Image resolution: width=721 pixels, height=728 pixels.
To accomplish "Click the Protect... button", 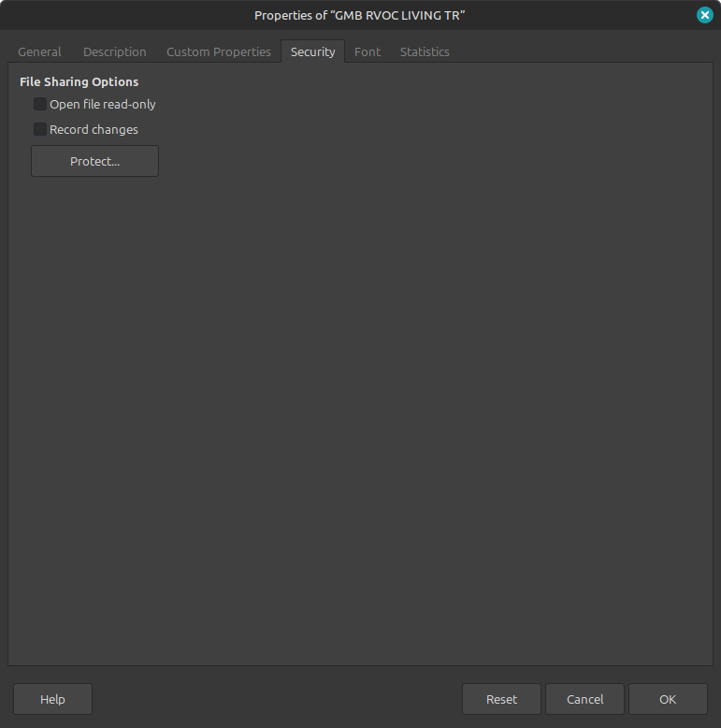I will (94, 161).
